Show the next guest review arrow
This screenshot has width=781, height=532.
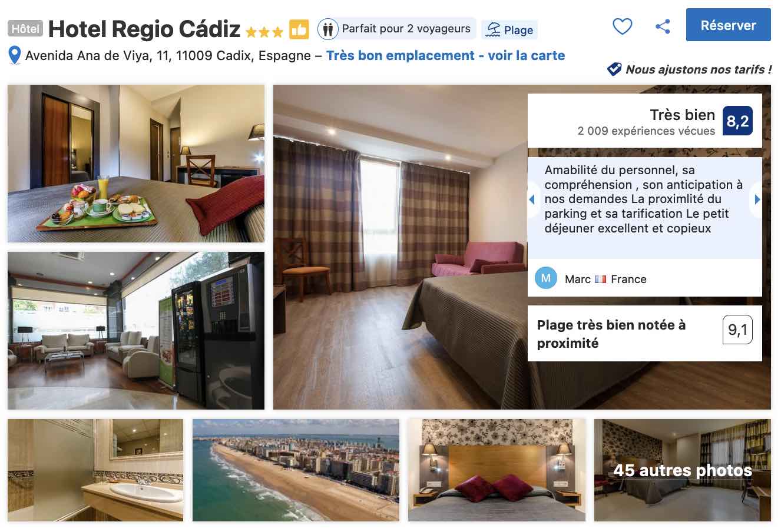[x=757, y=199]
